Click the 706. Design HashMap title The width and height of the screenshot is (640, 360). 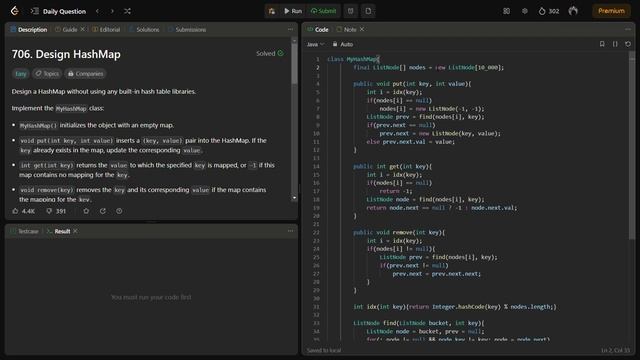(66, 54)
